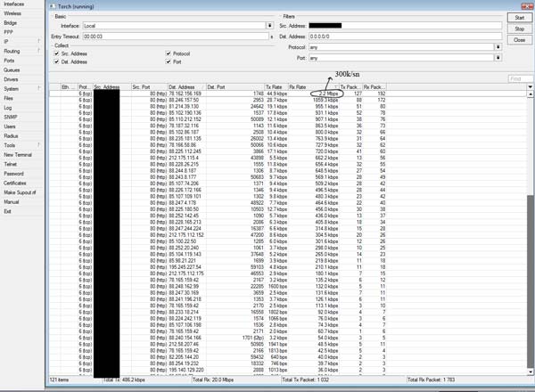Click the Dst. Address filter field

pos(405,37)
